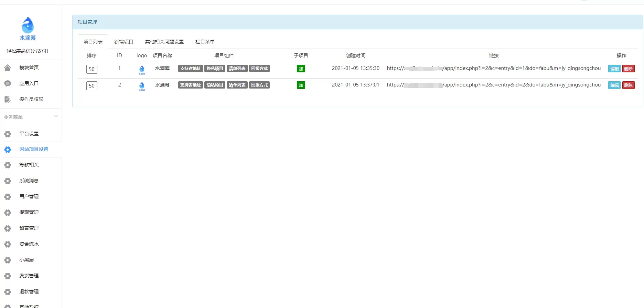Click the logo of project ID 1

pyautogui.click(x=142, y=70)
